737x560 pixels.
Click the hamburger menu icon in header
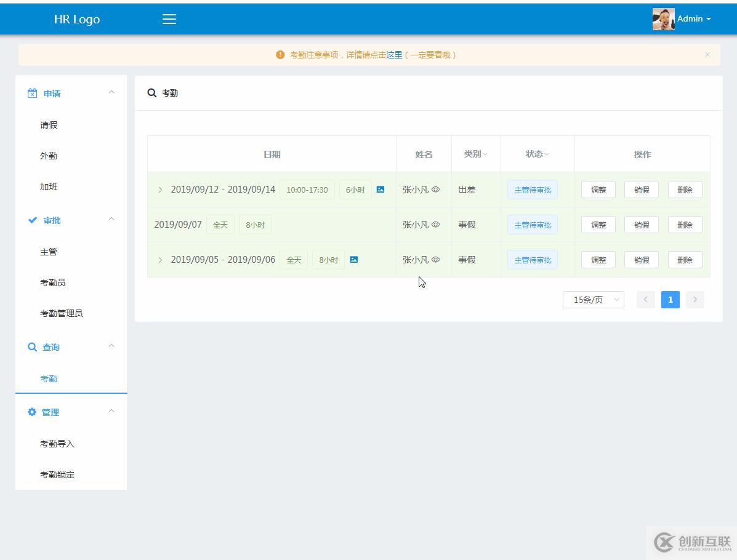(x=169, y=19)
